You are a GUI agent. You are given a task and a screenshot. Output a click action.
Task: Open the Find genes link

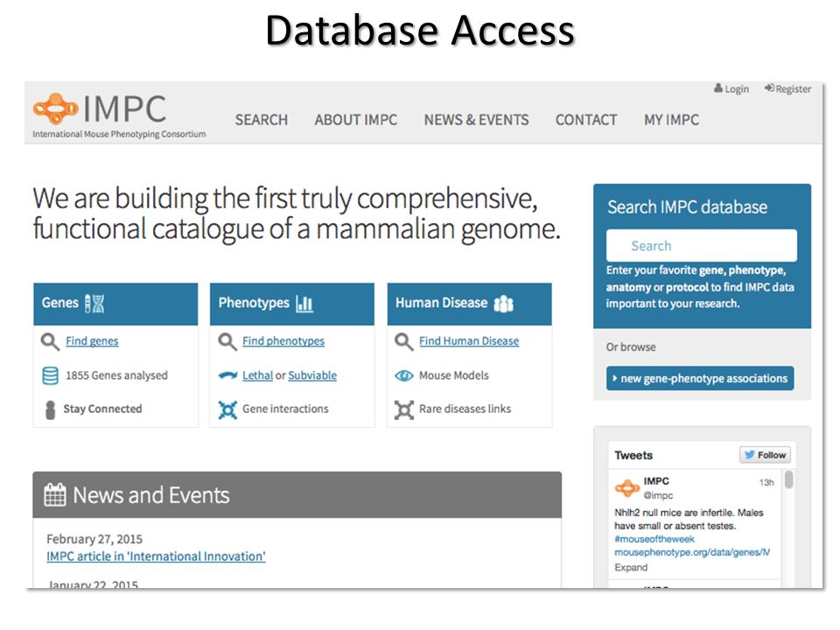pos(92,341)
